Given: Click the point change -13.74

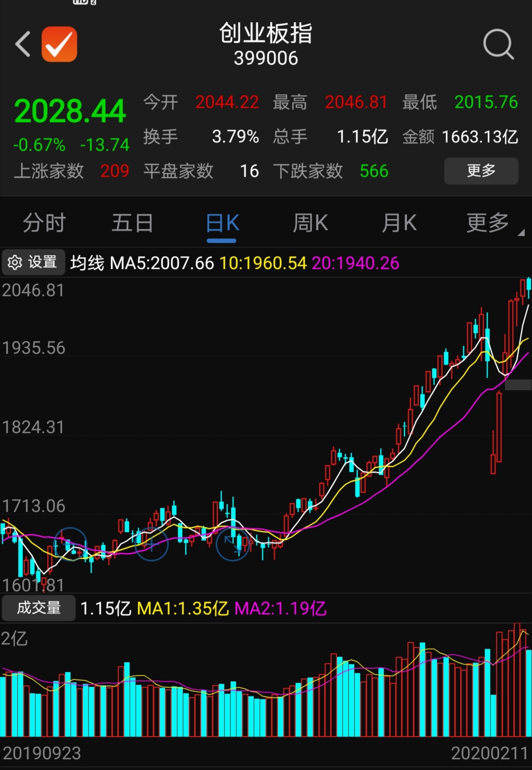Looking at the screenshot, I should click(x=105, y=145).
